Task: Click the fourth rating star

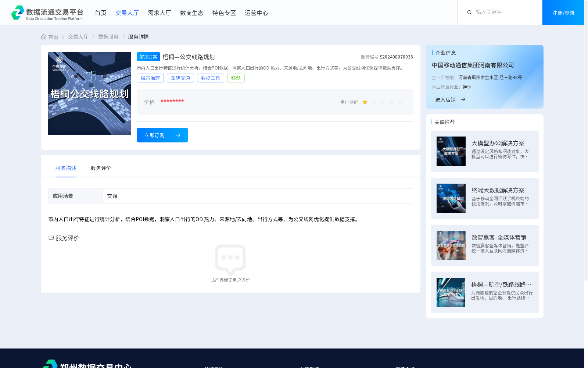Action: [x=391, y=102]
